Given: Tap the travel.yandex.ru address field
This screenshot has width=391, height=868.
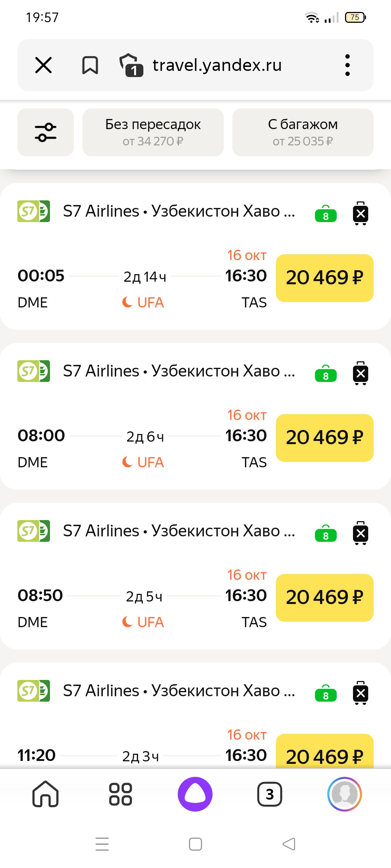Looking at the screenshot, I should click(x=217, y=65).
